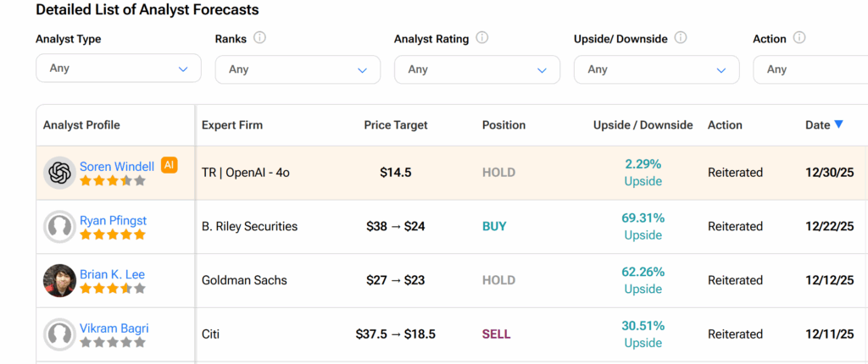
Task: Open Brian K. Lee's profile photo
Action: click(59, 281)
